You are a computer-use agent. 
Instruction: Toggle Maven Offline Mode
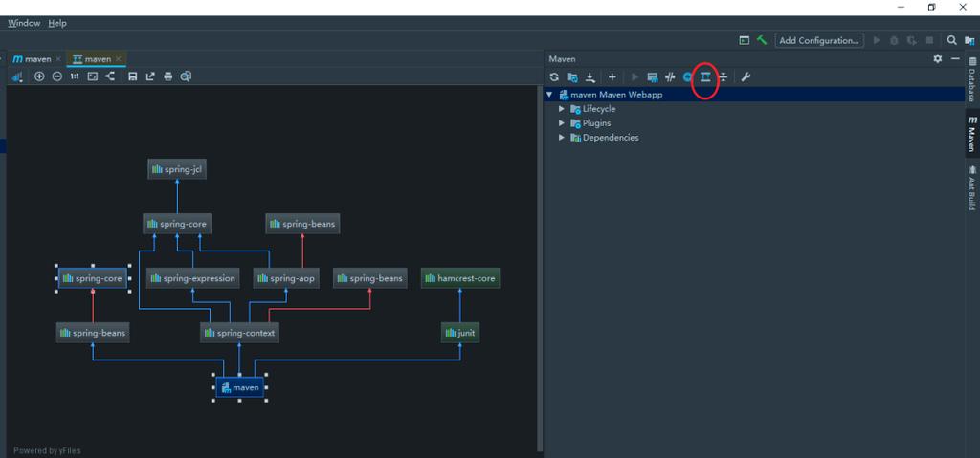click(670, 76)
